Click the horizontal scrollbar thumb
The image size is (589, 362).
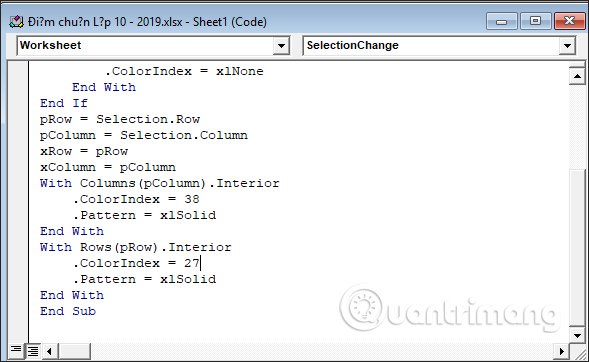(74, 351)
